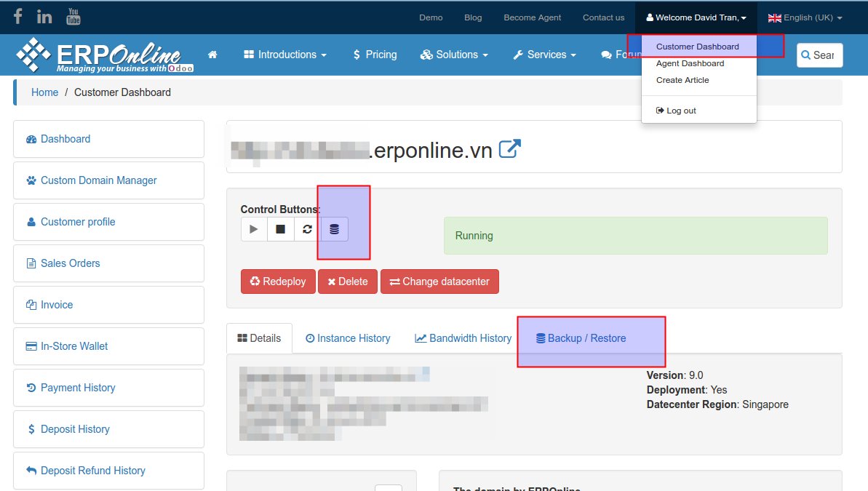Click the red Redeploy button
868x491 pixels.
click(278, 282)
